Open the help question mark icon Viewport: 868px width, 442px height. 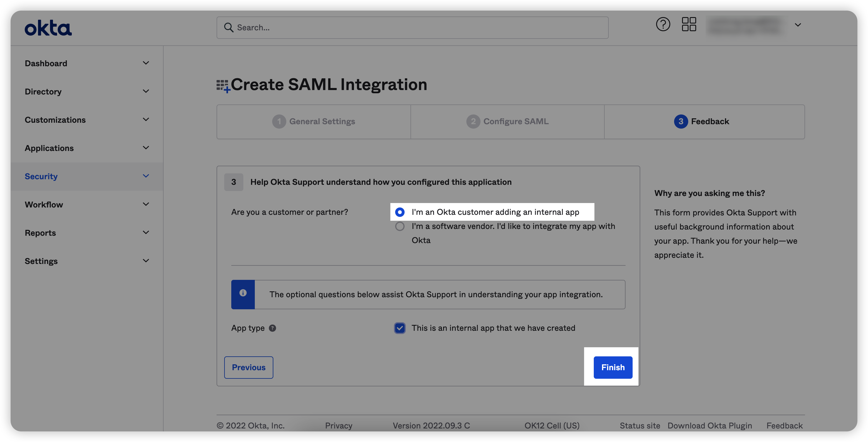coord(663,24)
